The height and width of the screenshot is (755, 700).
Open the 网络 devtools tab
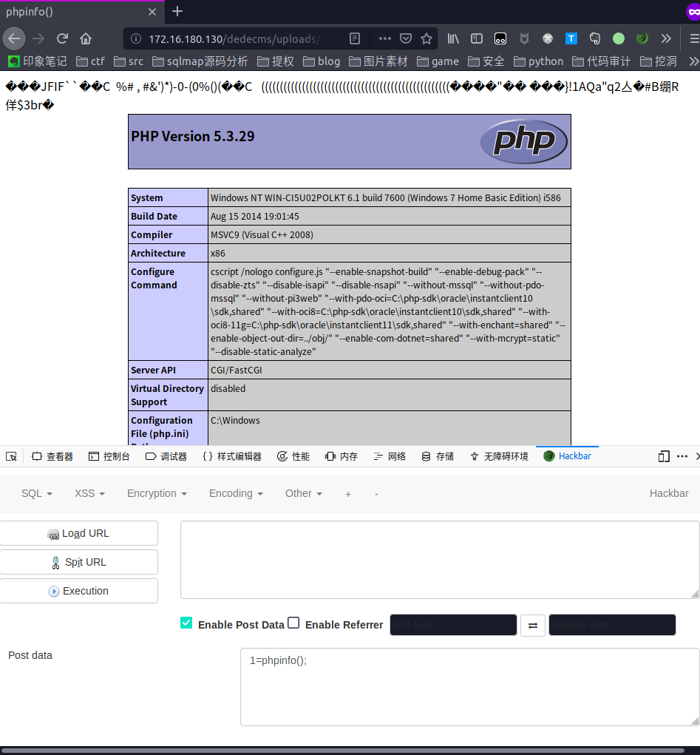point(390,456)
